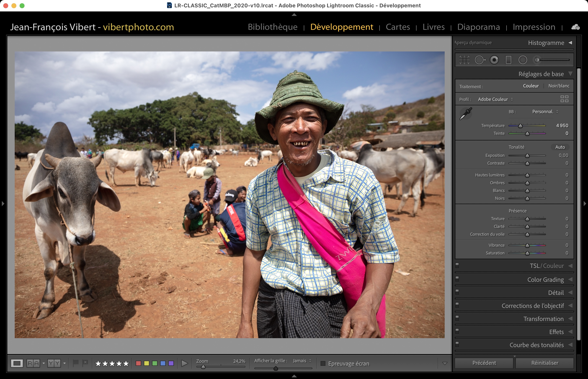Click the cloud sync status icon
Image resolution: width=588 pixels, height=379 pixels.
pos(575,27)
